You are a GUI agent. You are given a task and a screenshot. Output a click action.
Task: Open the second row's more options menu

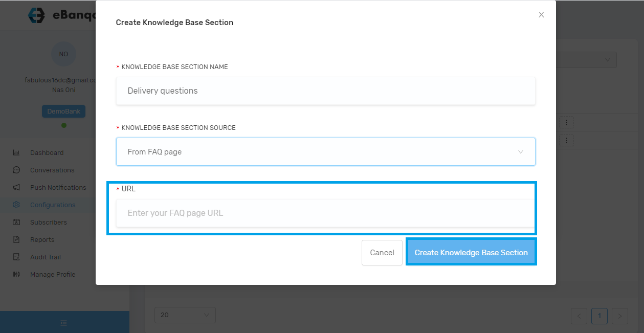[x=567, y=140]
